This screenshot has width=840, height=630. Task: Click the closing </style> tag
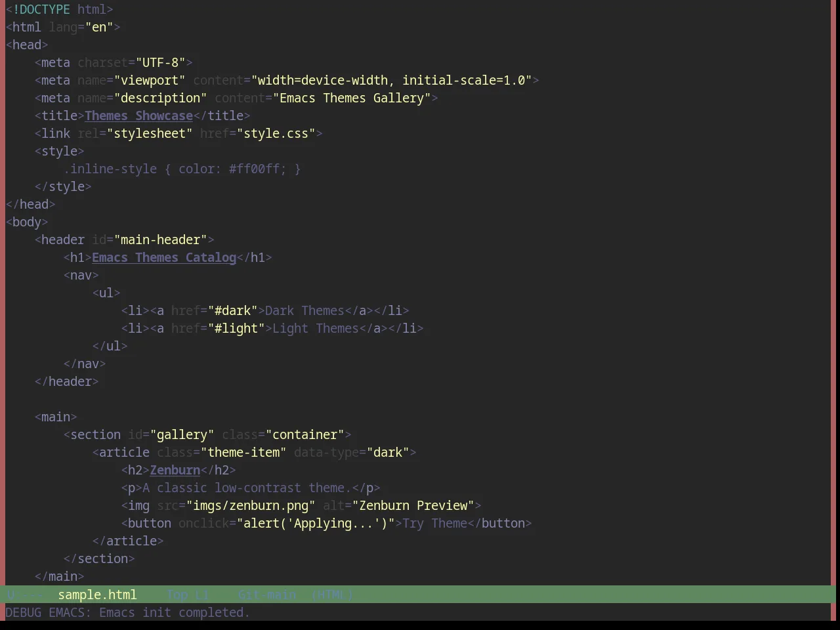point(63,186)
